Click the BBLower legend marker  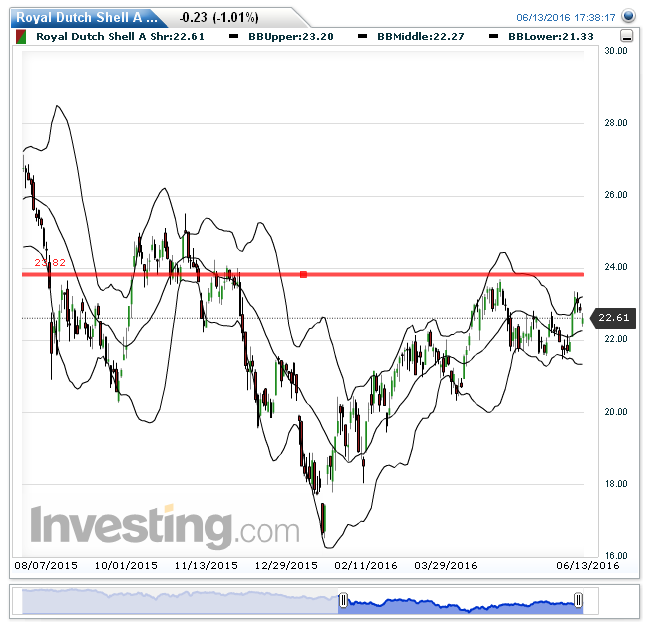pos(493,36)
